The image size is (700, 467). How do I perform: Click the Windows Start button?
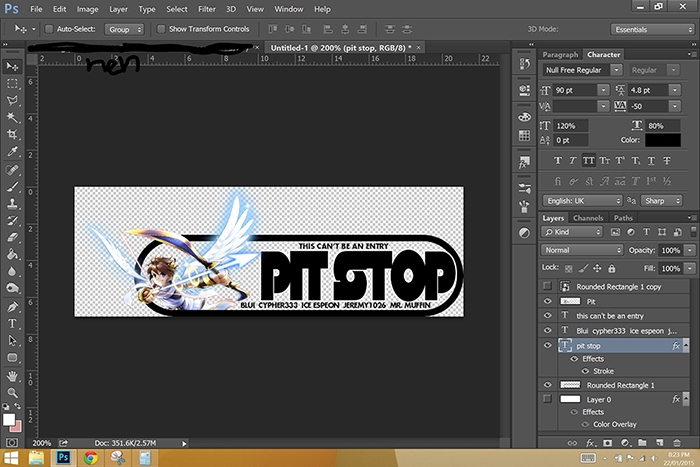tap(11, 458)
